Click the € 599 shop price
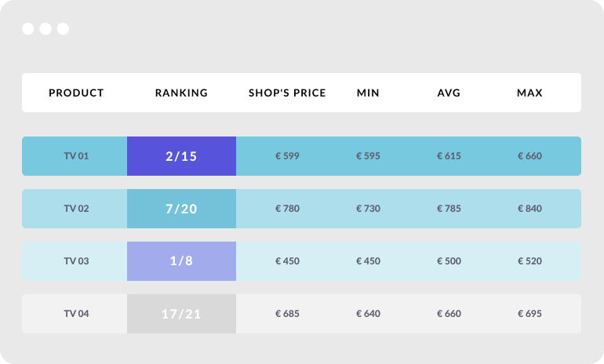Screen dimensions: 604x364 coord(287,156)
